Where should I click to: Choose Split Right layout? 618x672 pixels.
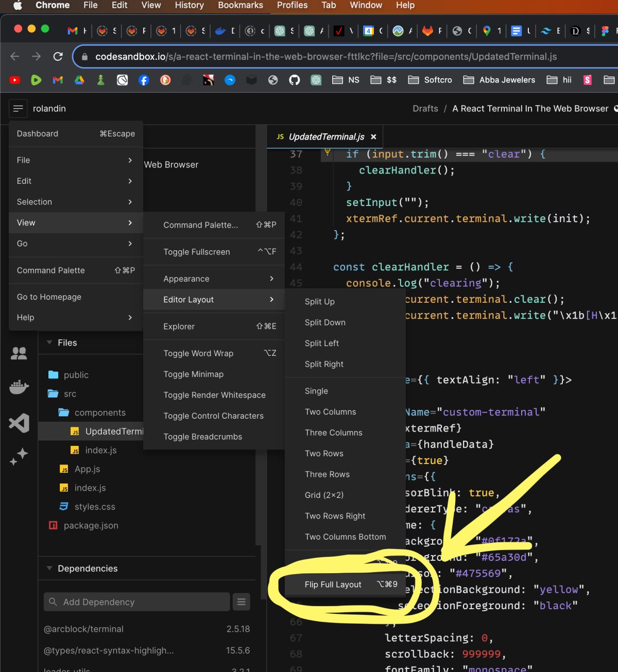(x=345, y=364)
